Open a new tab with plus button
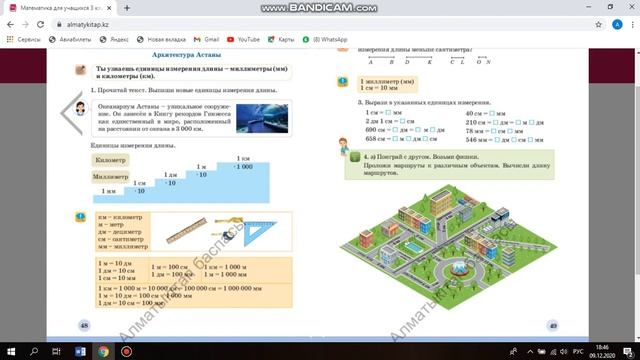The width and height of the screenshot is (640, 360). (127, 8)
